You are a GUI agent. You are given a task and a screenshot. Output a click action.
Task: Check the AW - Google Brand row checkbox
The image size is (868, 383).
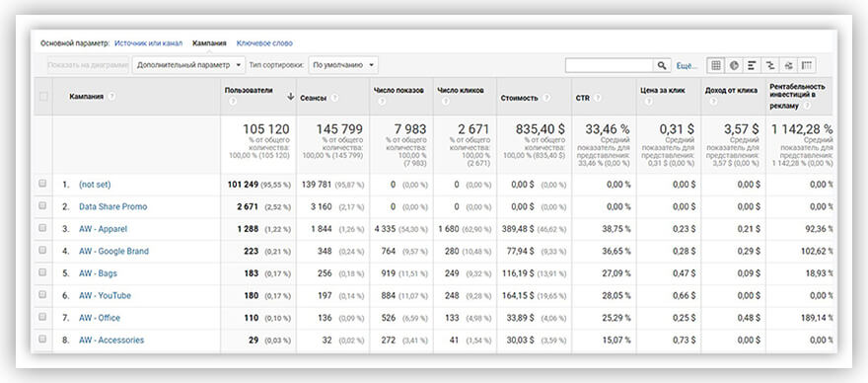pos(43,250)
